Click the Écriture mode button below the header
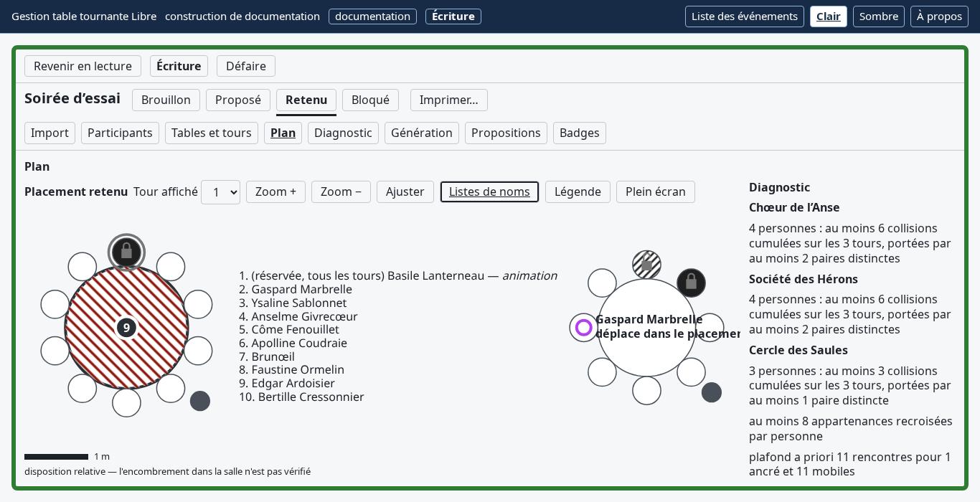Screen dimensions: 980x502 179,67
